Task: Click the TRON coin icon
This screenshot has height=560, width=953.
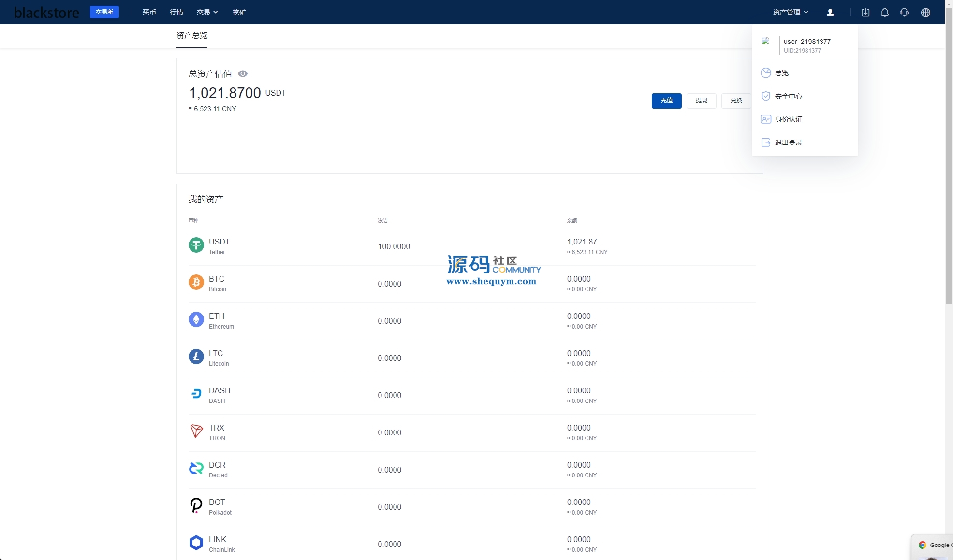Action: [196, 431]
